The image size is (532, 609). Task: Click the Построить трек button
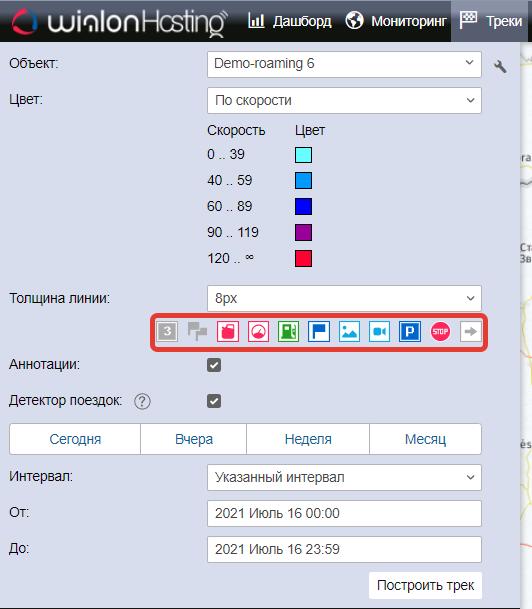click(425, 585)
